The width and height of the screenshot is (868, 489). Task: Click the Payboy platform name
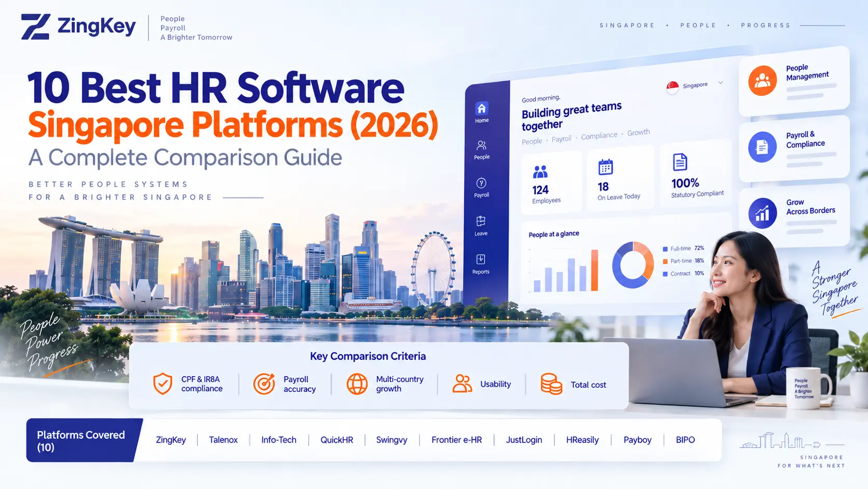coord(637,440)
